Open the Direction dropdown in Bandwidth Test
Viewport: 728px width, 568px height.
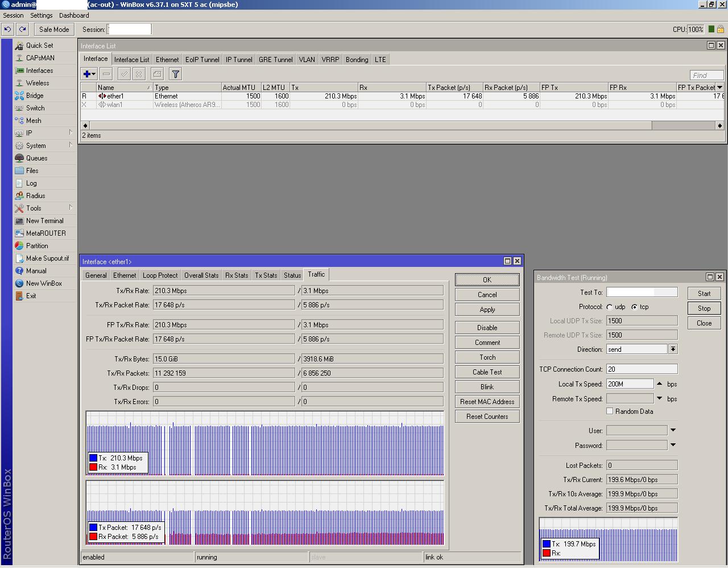point(673,349)
